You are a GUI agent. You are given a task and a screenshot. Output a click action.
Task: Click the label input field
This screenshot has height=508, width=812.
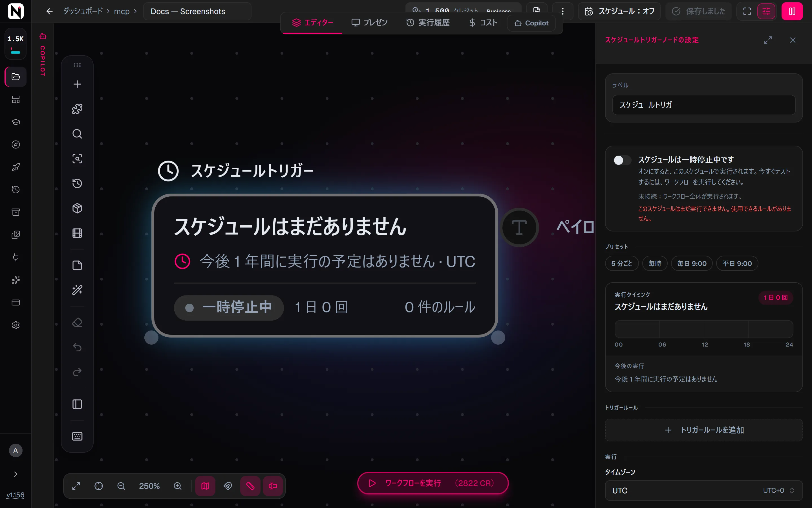704,105
